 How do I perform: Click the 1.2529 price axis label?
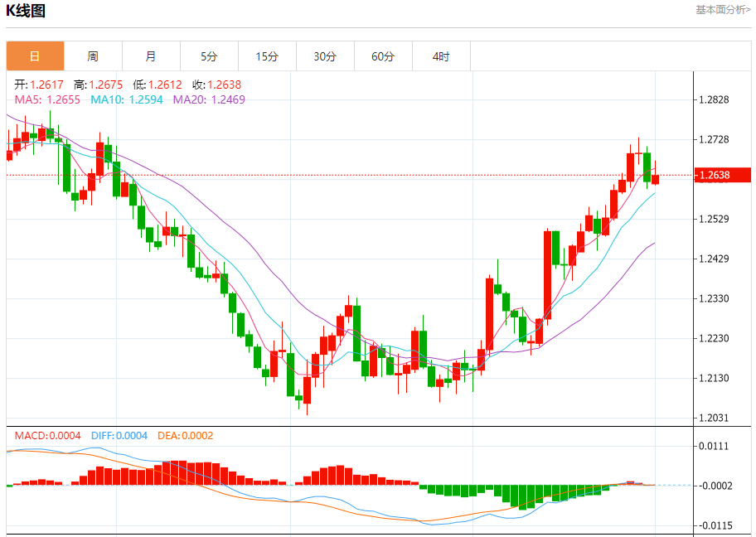click(714, 220)
